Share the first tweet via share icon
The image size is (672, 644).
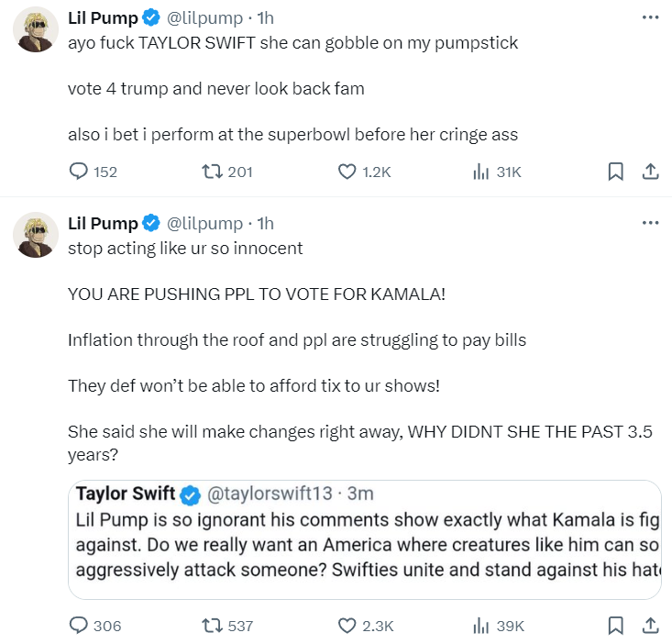tap(650, 172)
